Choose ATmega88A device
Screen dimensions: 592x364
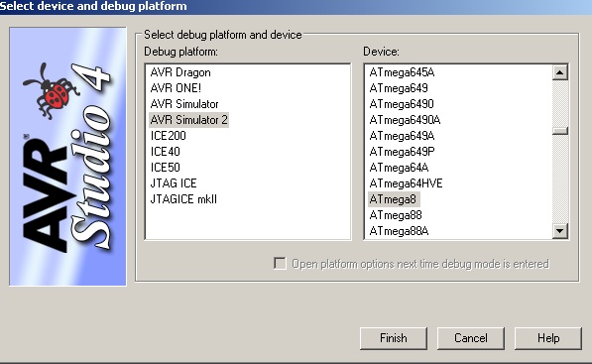[399, 231]
